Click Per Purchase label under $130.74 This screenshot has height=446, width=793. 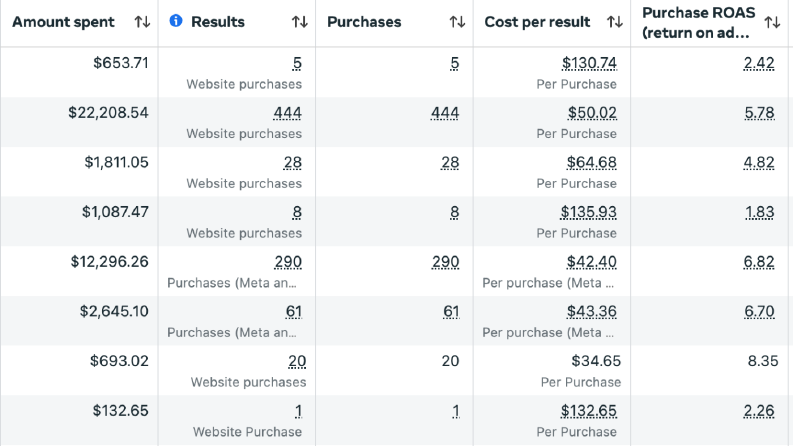(x=577, y=84)
